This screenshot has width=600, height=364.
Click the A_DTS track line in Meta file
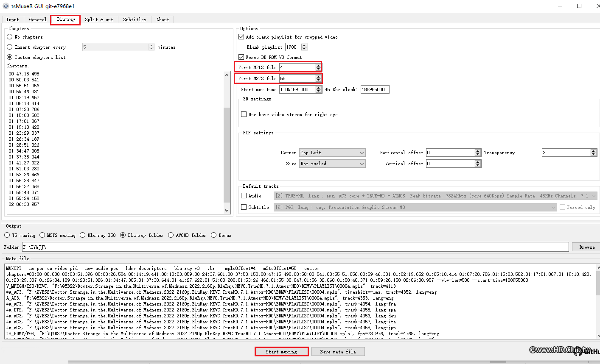pos(201,310)
